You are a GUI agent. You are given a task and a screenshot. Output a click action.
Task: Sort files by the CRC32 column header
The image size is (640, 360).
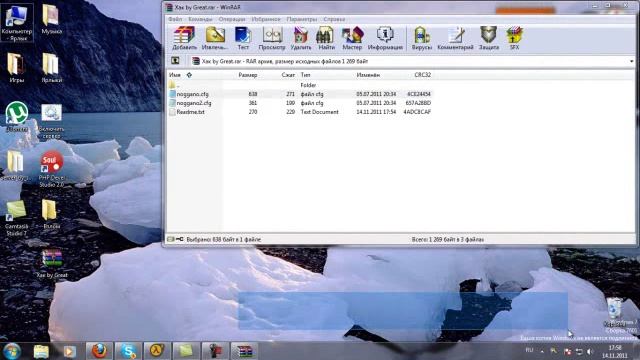pyautogui.click(x=422, y=75)
